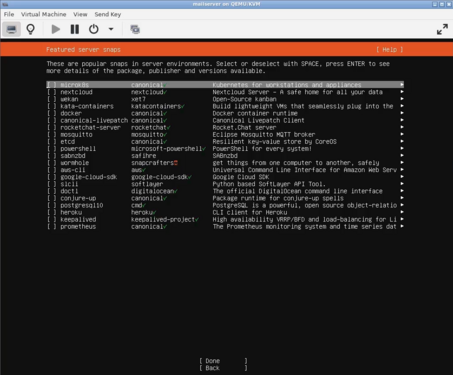Click the Run virtual machine play icon
The image size is (453, 375).
pyautogui.click(x=56, y=29)
